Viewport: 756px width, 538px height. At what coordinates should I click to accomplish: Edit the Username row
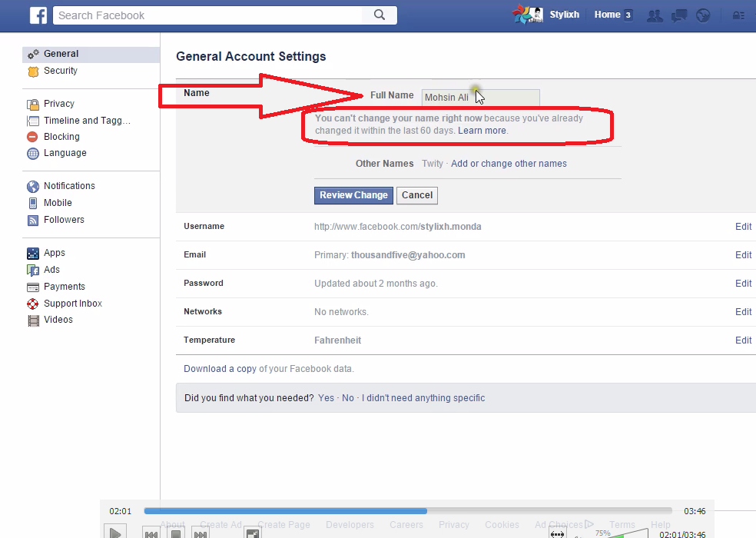point(743,227)
